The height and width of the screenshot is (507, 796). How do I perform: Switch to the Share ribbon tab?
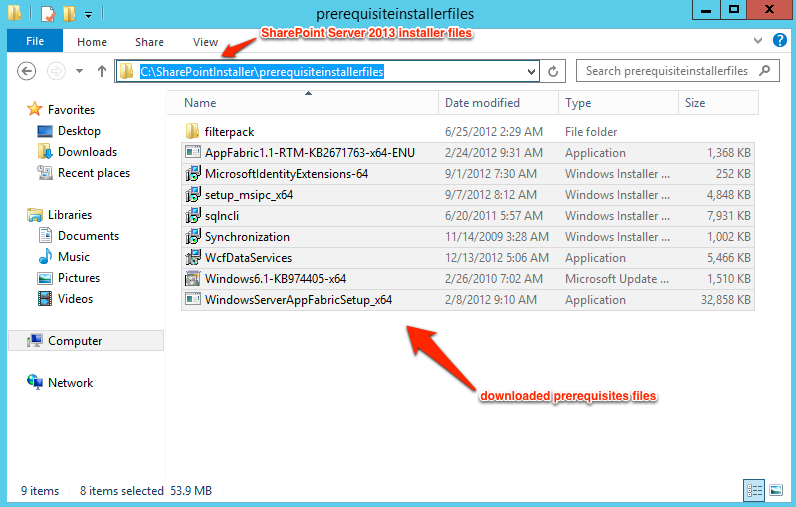[149, 42]
